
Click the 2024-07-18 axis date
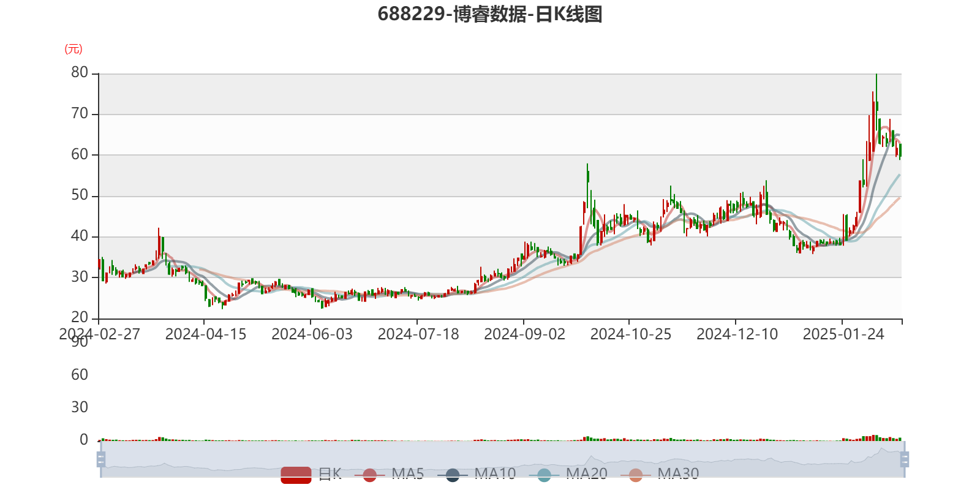pyautogui.click(x=418, y=334)
